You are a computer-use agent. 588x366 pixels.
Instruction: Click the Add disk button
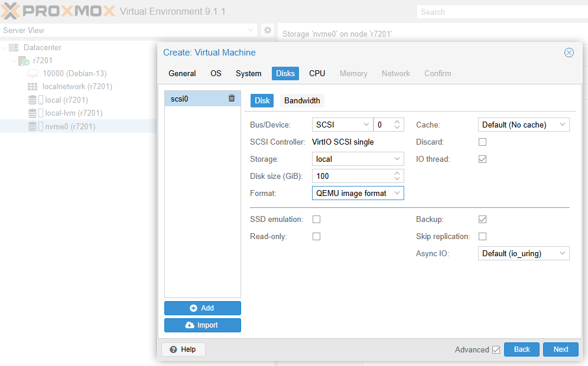click(x=202, y=308)
